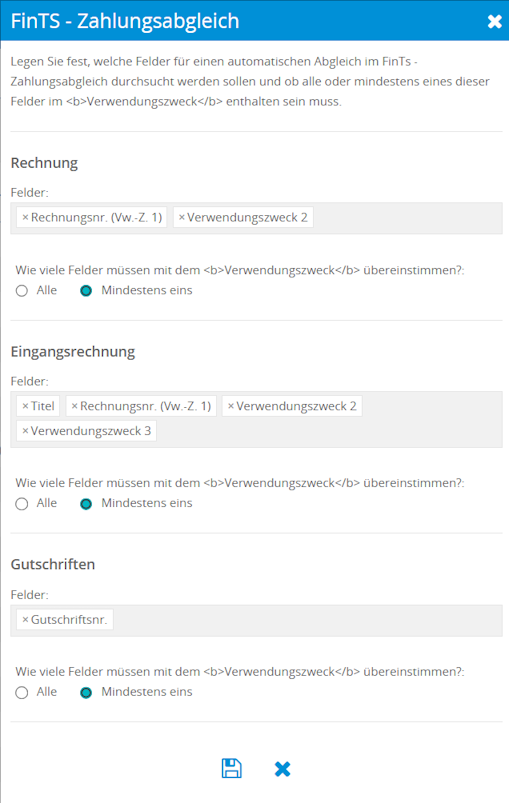The height and width of the screenshot is (803, 509).
Task: Remove the Gutschriftsnr. tag
Action: click(x=25, y=620)
